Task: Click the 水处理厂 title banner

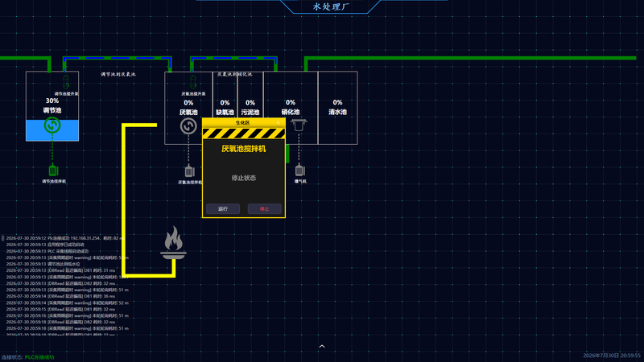Action: [331, 6]
